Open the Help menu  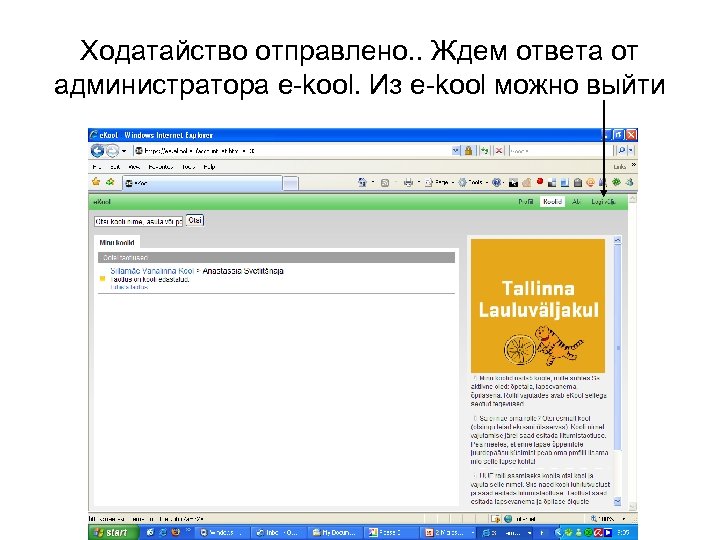tap(209, 167)
